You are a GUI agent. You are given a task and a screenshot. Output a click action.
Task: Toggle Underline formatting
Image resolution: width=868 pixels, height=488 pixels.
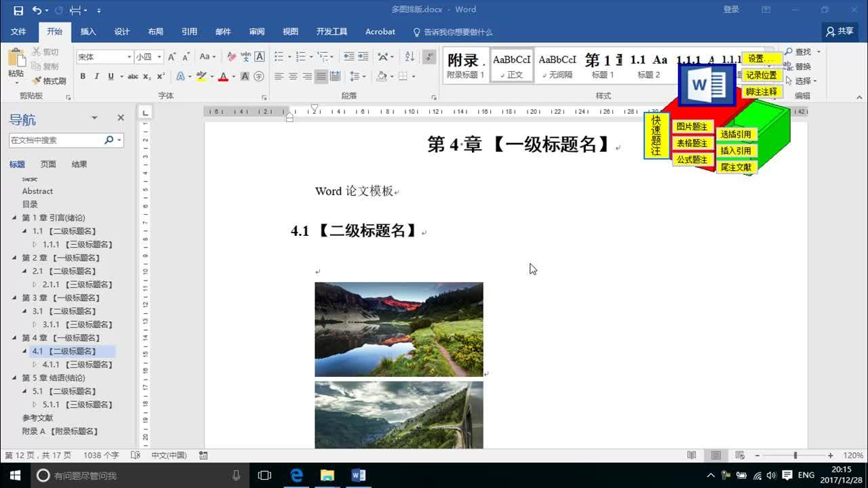111,77
